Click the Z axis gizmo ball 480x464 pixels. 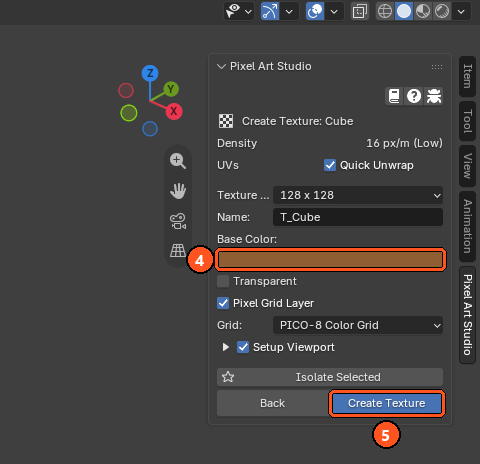coord(150,73)
